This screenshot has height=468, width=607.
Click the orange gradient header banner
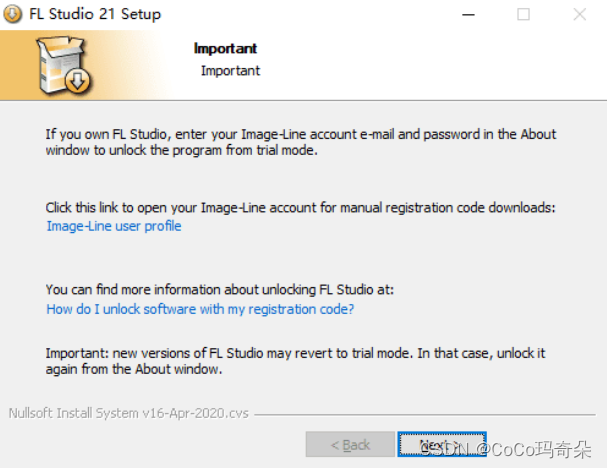(304, 65)
